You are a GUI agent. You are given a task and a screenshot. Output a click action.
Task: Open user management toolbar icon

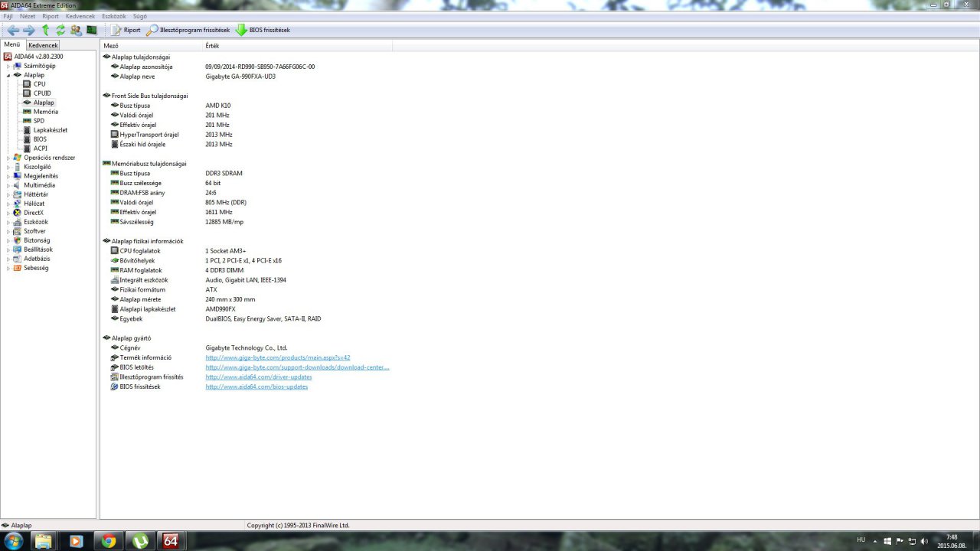tap(76, 30)
